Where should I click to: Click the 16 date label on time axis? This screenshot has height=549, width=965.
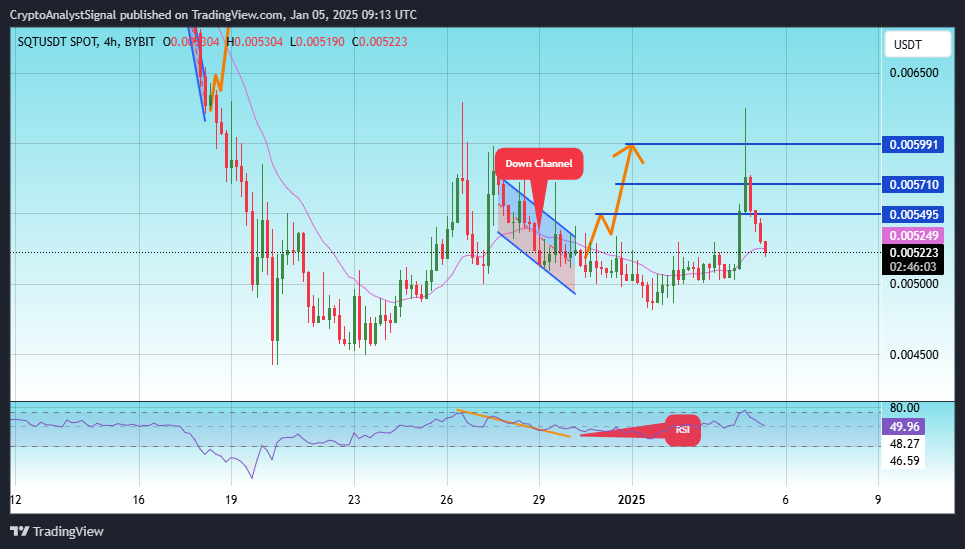coord(139,500)
